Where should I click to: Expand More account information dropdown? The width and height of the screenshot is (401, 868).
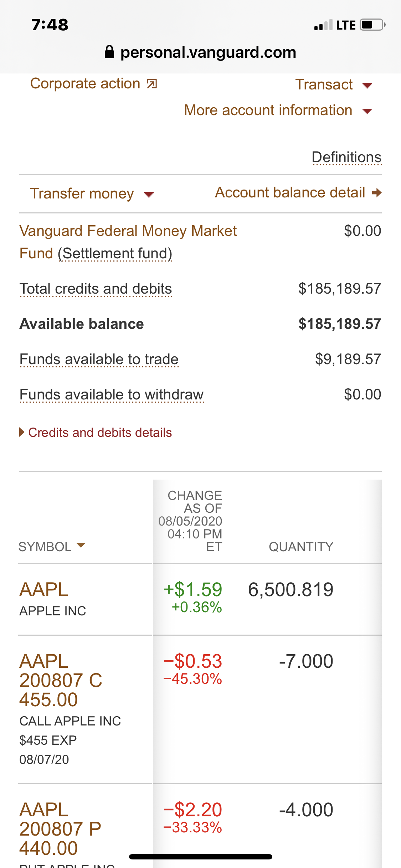[x=278, y=110]
